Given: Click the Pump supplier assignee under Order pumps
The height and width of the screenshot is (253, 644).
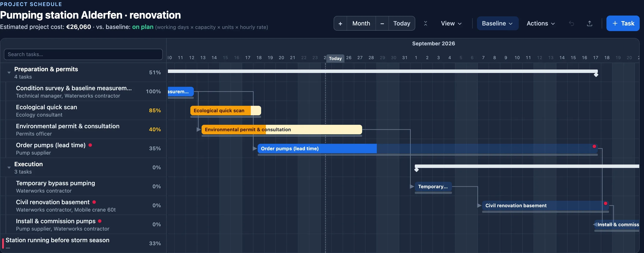Looking at the screenshot, I should coord(33,153).
